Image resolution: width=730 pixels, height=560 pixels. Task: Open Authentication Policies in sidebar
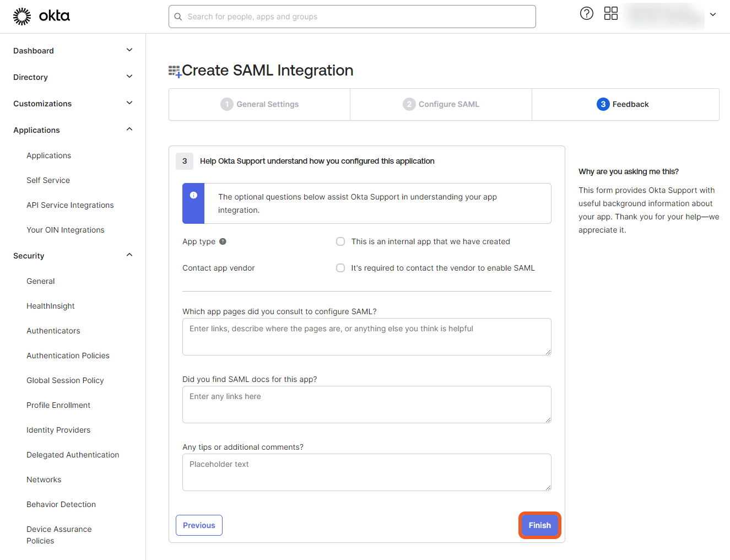pyautogui.click(x=68, y=356)
